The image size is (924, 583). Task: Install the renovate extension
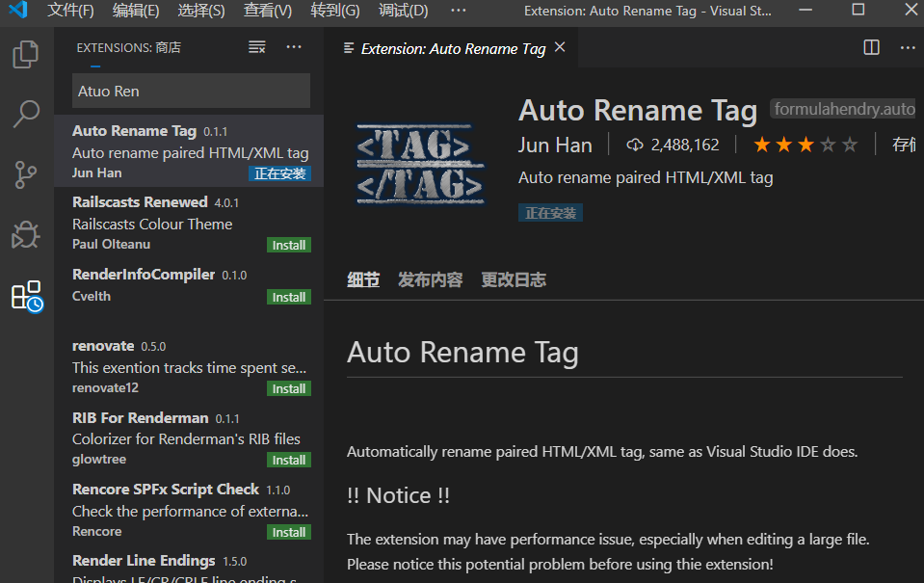point(289,388)
